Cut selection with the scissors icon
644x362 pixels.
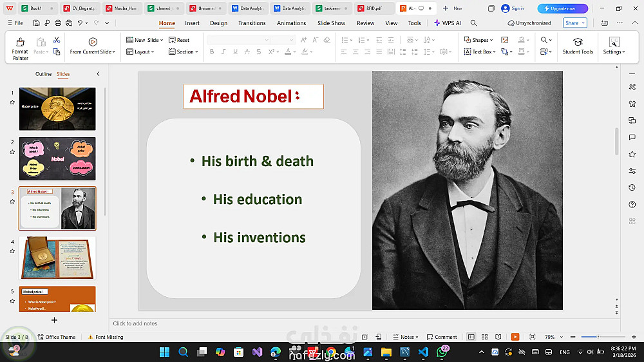pos(57,40)
